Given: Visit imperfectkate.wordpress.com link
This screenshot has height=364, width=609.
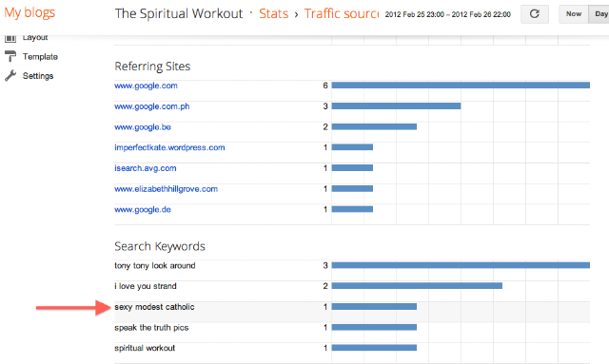Looking at the screenshot, I should 169,147.
